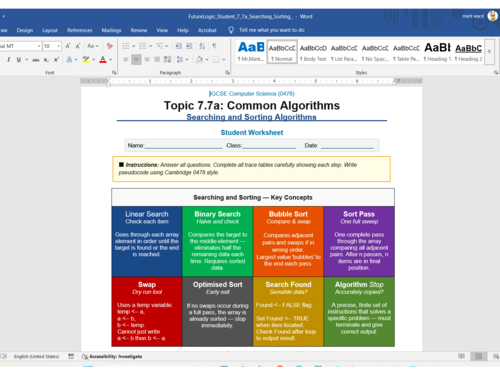The height and width of the screenshot is (375, 500).
Task: Open the column/distributed text tool
Action: (x=168, y=60)
